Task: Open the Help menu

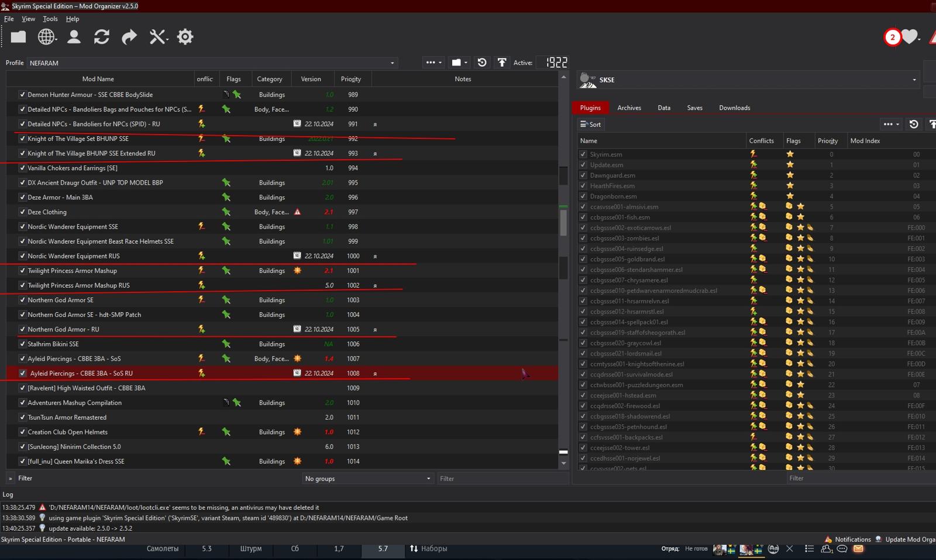Action: click(73, 19)
